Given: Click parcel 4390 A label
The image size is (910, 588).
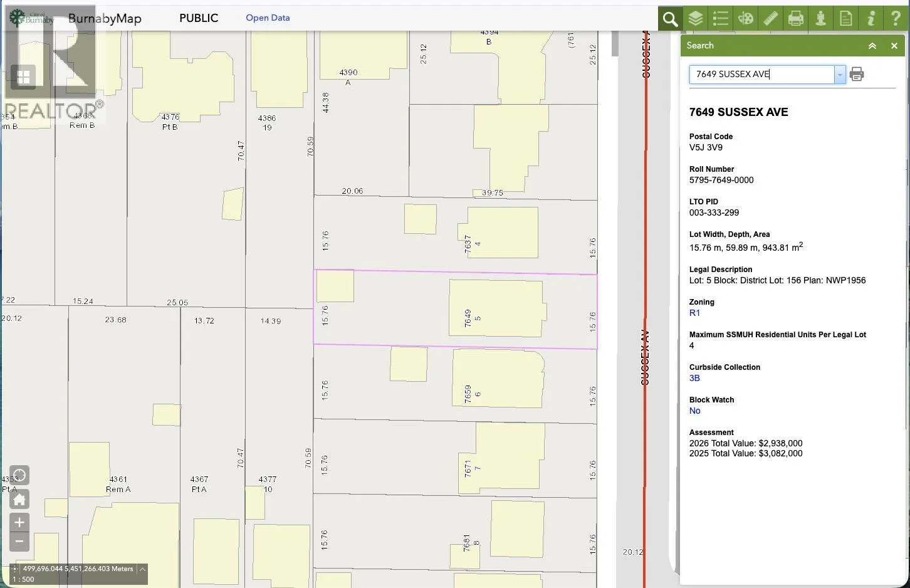Looking at the screenshot, I should point(348,77).
